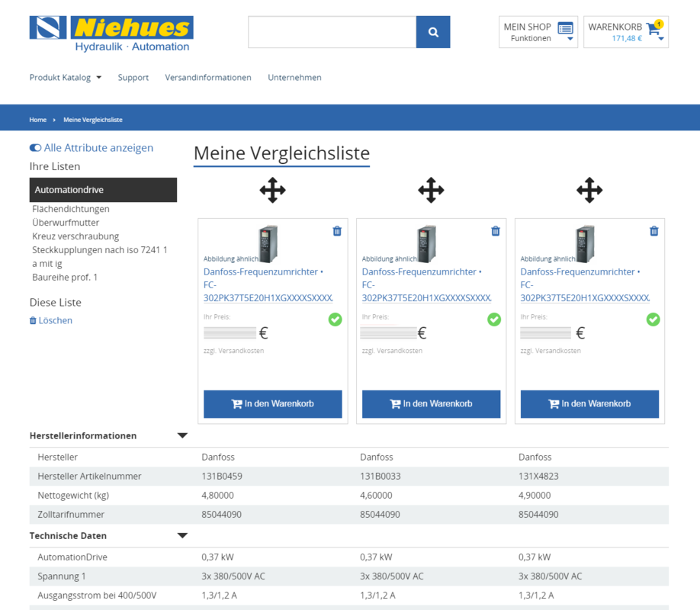Screen dimensions: 700x610
Task: Select the Automationdrive list
Action: [x=103, y=190]
